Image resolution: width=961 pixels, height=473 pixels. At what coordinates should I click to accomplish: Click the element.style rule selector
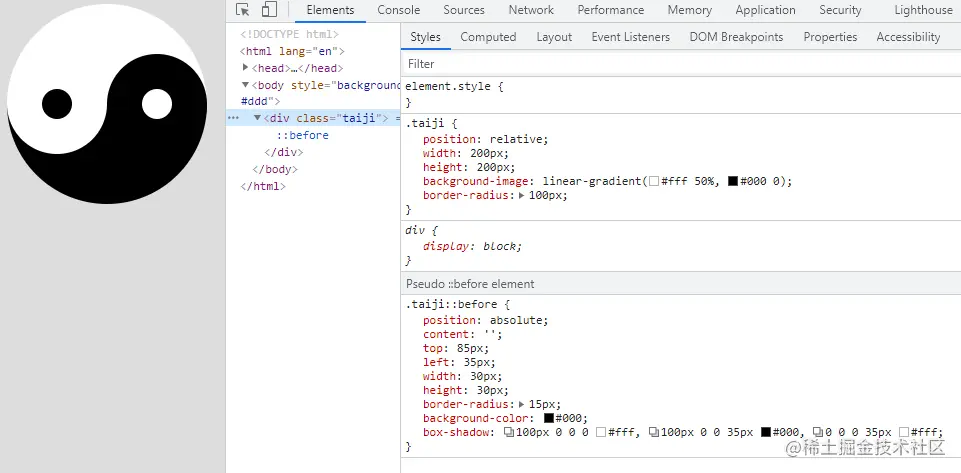(448, 86)
